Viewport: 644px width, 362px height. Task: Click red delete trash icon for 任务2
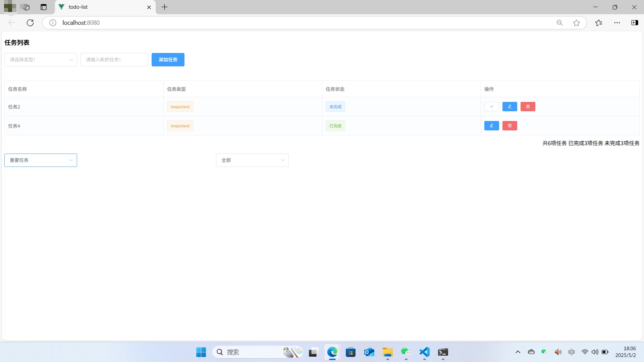tap(528, 107)
